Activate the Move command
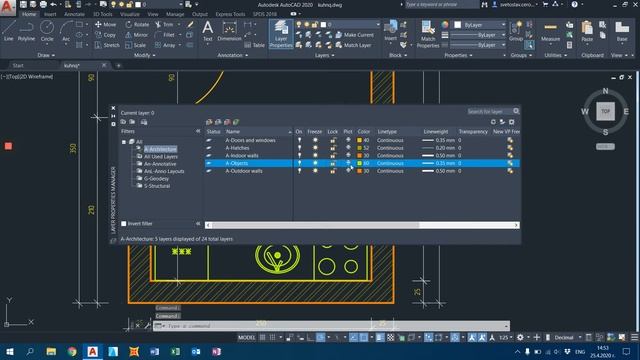Screen dimensions: 640x360 pyautogui.click(x=105, y=24)
